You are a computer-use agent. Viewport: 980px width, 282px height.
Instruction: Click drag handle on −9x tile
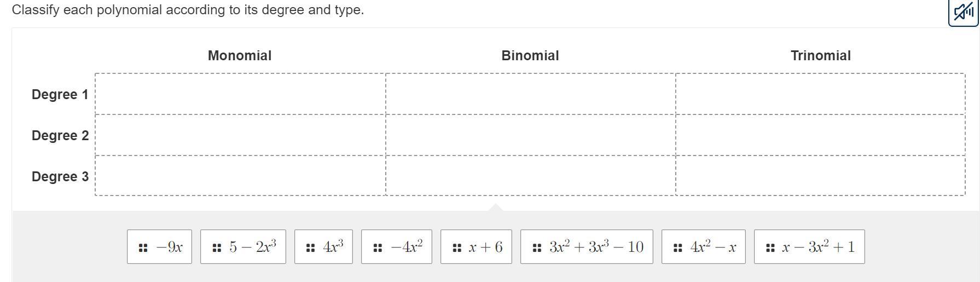143,248
